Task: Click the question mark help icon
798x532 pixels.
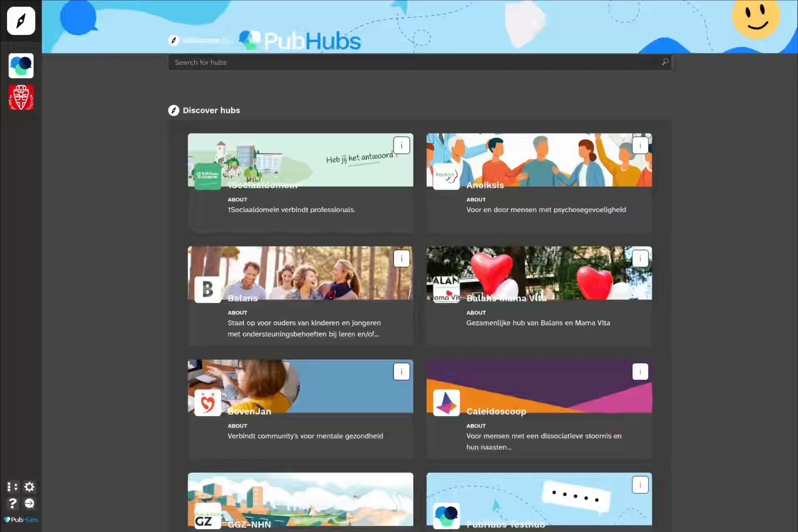Action: [x=12, y=503]
